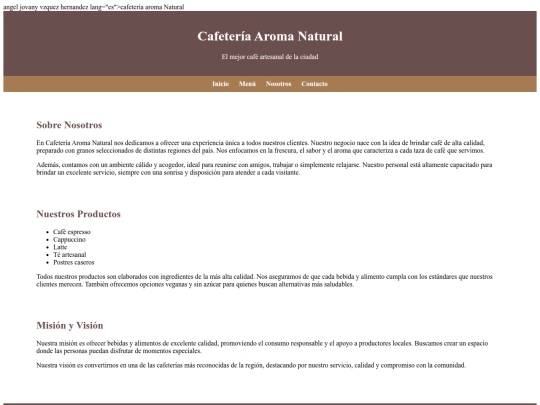540x405 pixels.
Task: Click the Contacto navigation link
Action: pos(314,84)
